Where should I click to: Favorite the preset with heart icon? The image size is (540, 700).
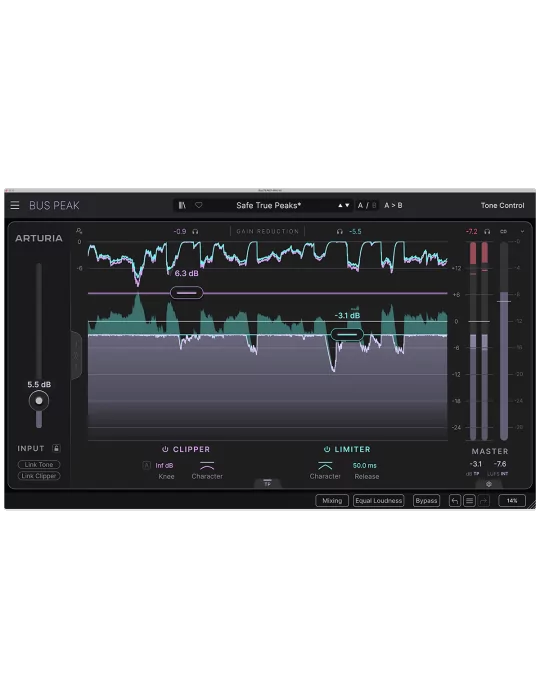(x=199, y=205)
